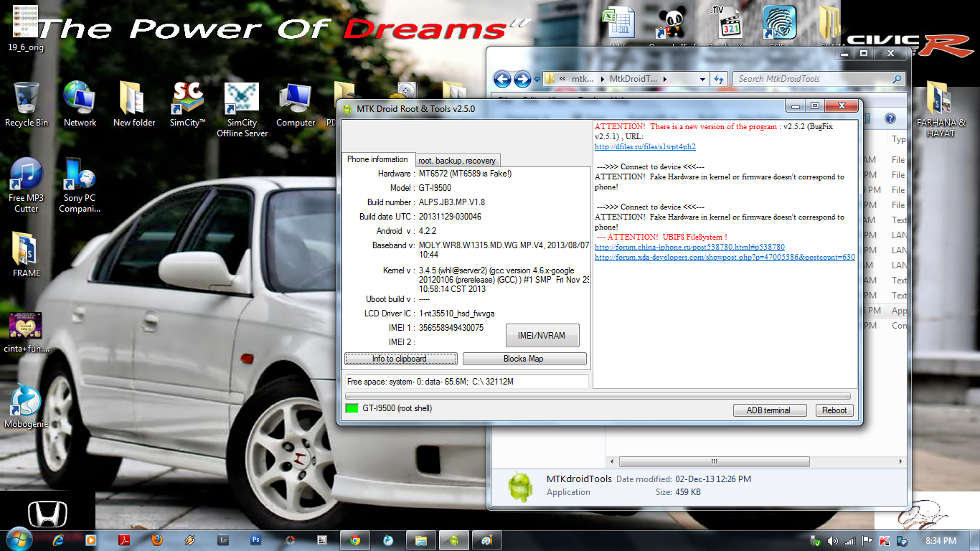The width and height of the screenshot is (980, 551).
Task: Open the root, backup, recovery tab
Action: click(x=457, y=161)
